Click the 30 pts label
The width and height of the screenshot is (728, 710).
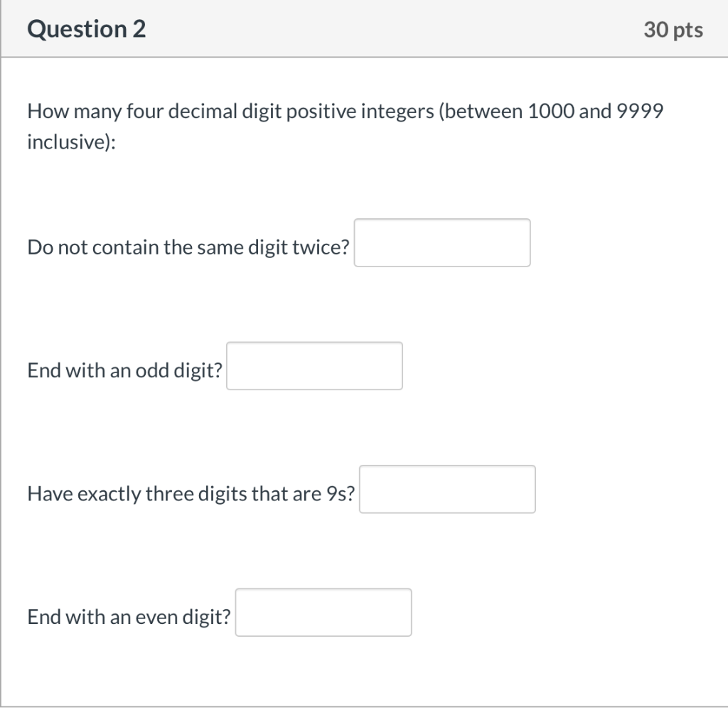pyautogui.click(x=673, y=29)
